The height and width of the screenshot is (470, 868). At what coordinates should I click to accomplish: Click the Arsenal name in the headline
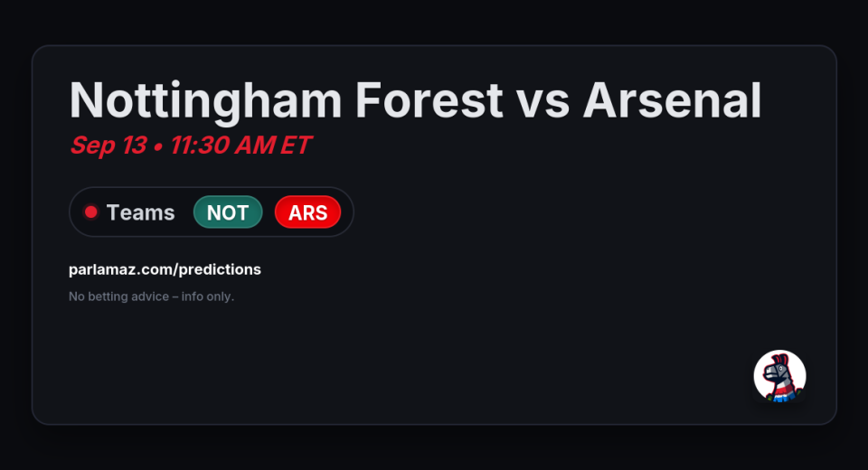point(672,100)
